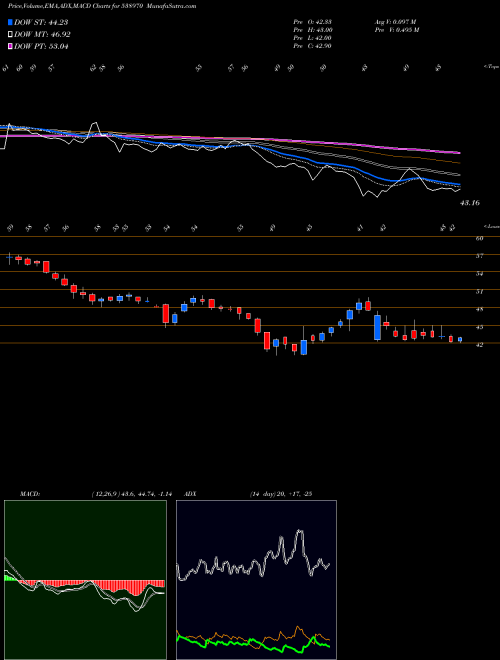Click the 'Pre C: 42.90' value
The width and height of the screenshot is (500, 660).
tap(313, 46)
